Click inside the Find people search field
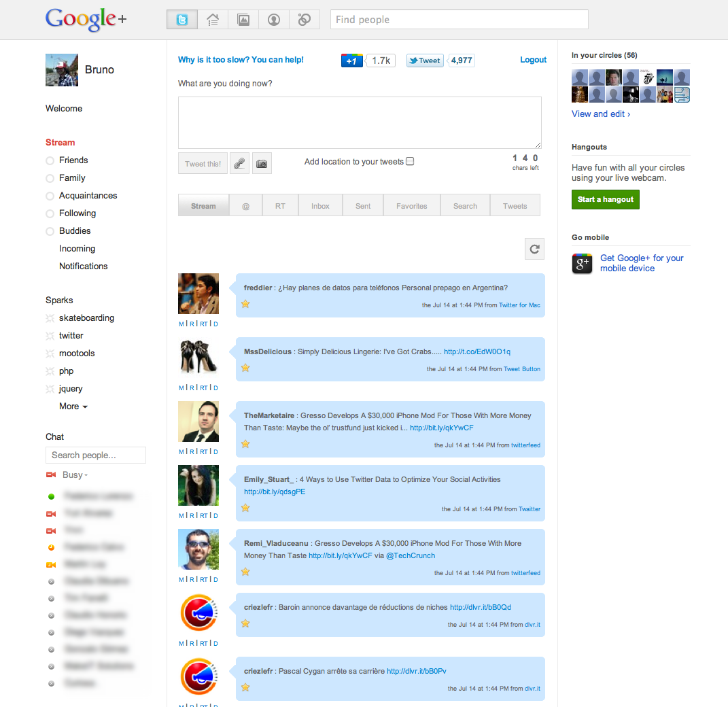This screenshot has width=728, height=707. (x=459, y=20)
